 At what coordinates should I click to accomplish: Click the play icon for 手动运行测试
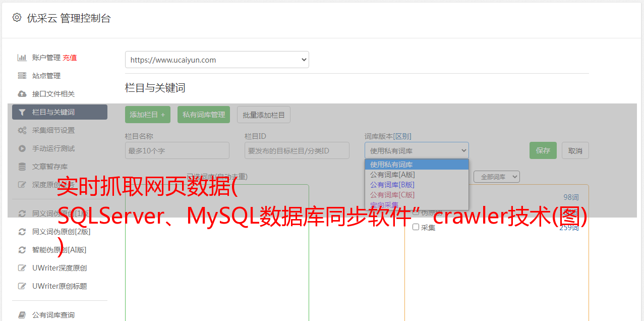point(22,148)
